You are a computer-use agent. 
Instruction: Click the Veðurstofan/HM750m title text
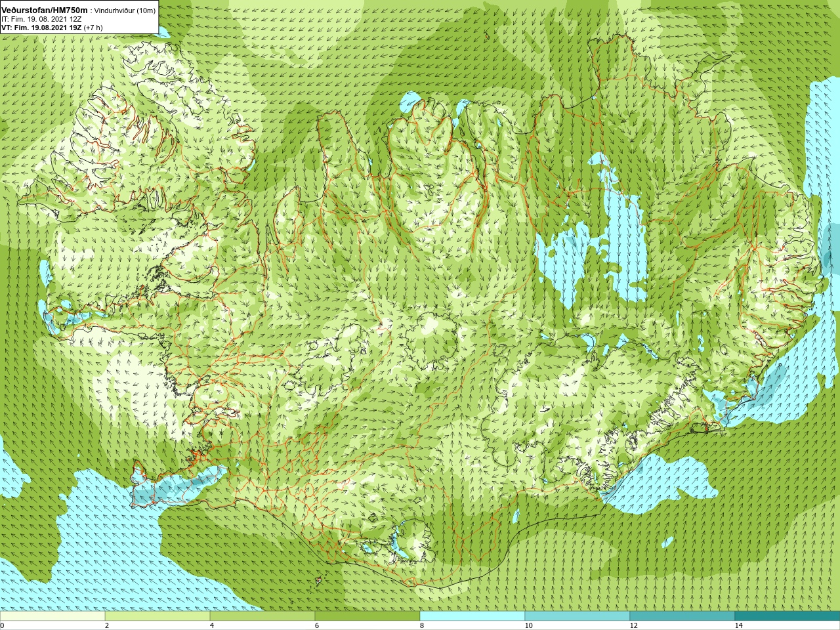45,10
